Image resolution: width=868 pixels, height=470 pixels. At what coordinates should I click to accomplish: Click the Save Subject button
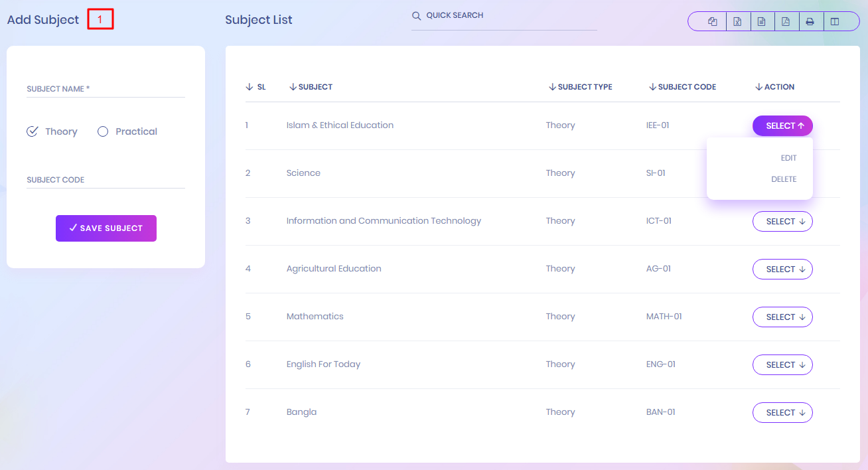106,228
